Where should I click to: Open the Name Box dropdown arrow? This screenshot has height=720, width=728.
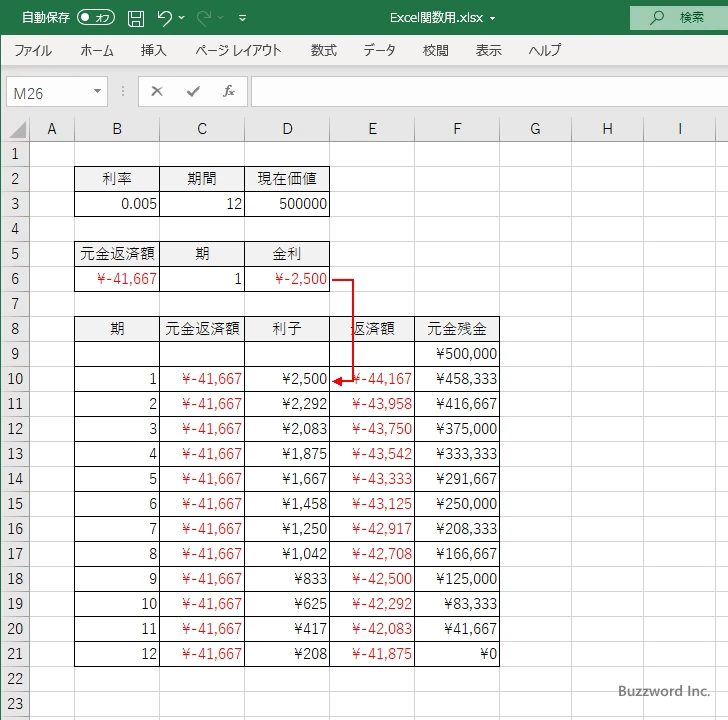pos(98,91)
